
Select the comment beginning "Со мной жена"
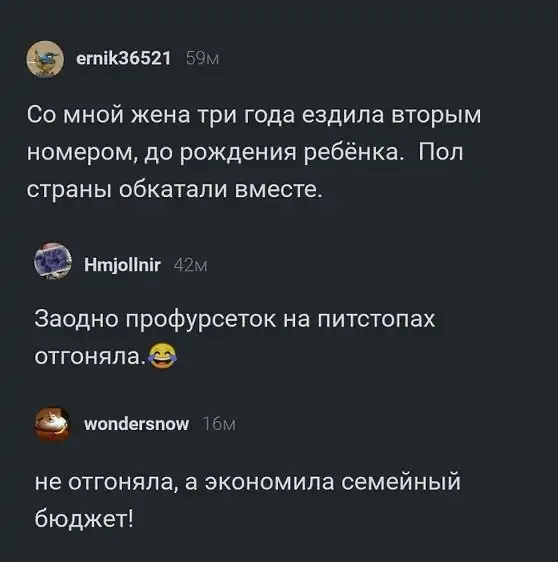click(x=254, y=152)
